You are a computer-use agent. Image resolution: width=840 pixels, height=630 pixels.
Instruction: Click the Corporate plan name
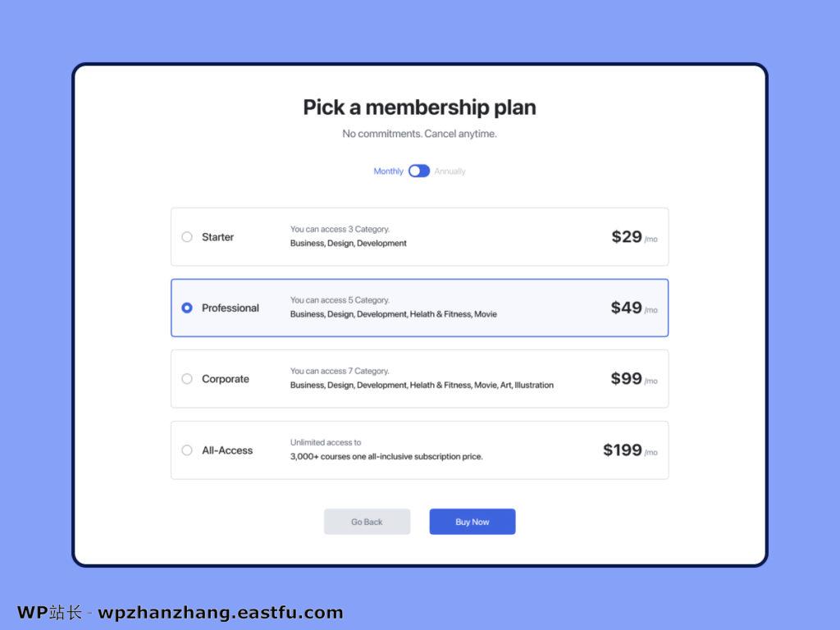225,379
